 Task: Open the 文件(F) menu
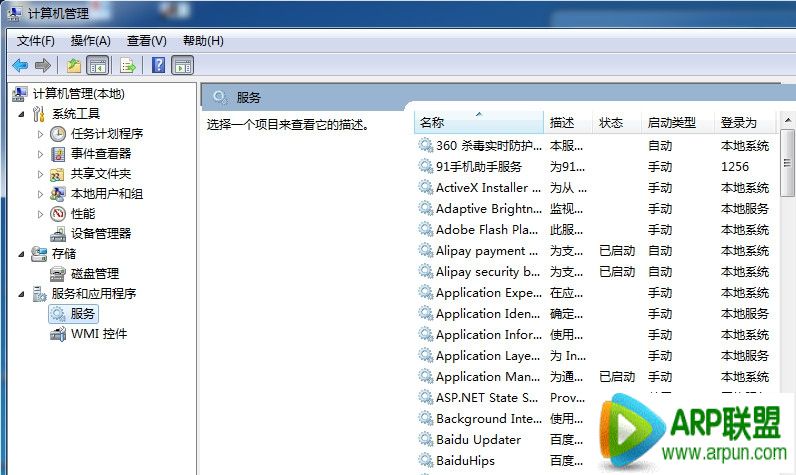coord(36,41)
